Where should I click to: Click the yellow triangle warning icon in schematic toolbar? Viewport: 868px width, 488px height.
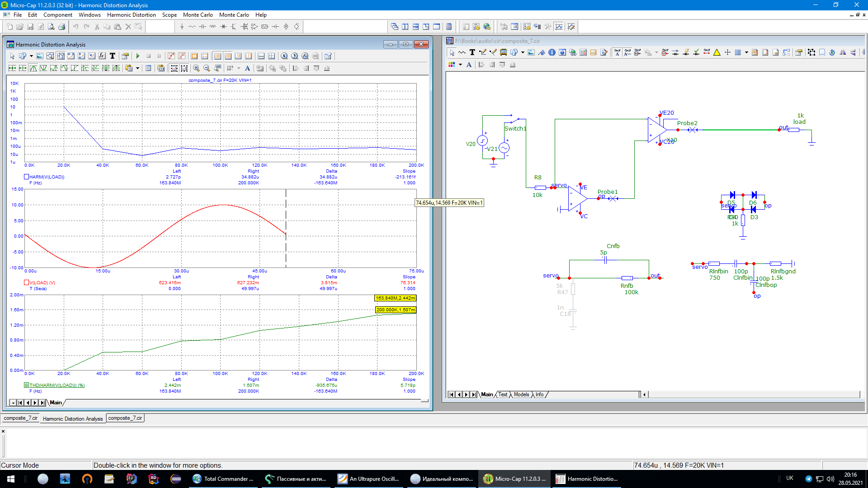pyautogui.click(x=717, y=52)
